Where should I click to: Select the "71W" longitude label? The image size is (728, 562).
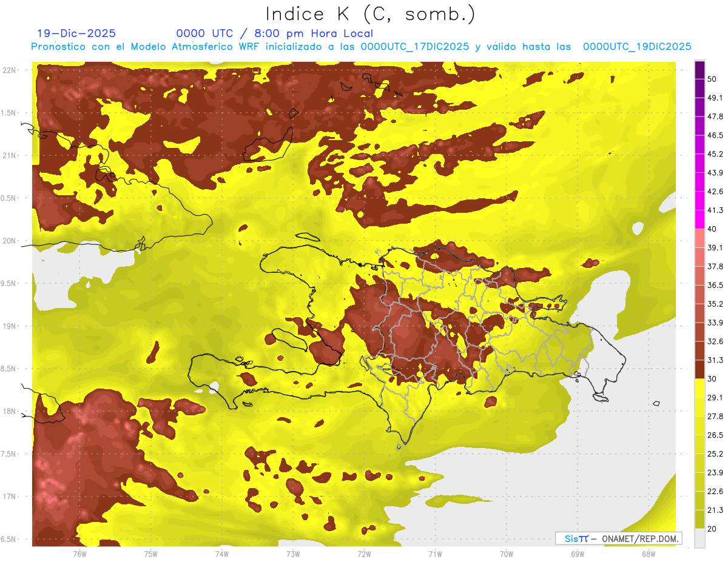coord(435,554)
